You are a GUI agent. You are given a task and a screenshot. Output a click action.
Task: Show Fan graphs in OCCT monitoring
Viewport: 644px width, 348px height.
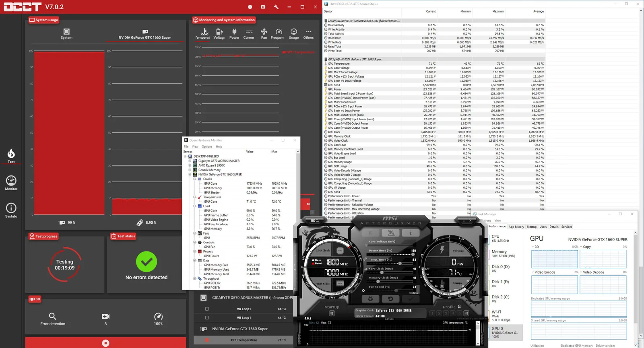[264, 34]
